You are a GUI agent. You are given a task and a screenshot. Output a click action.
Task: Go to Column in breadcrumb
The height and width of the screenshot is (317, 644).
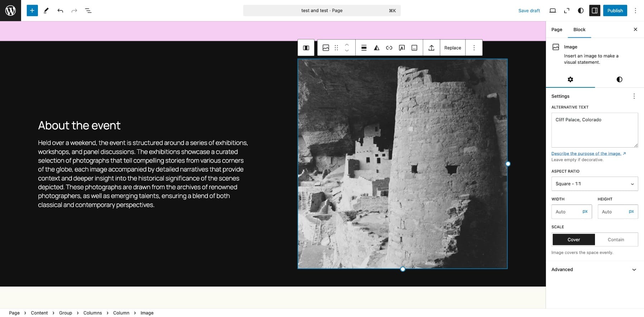tap(121, 313)
